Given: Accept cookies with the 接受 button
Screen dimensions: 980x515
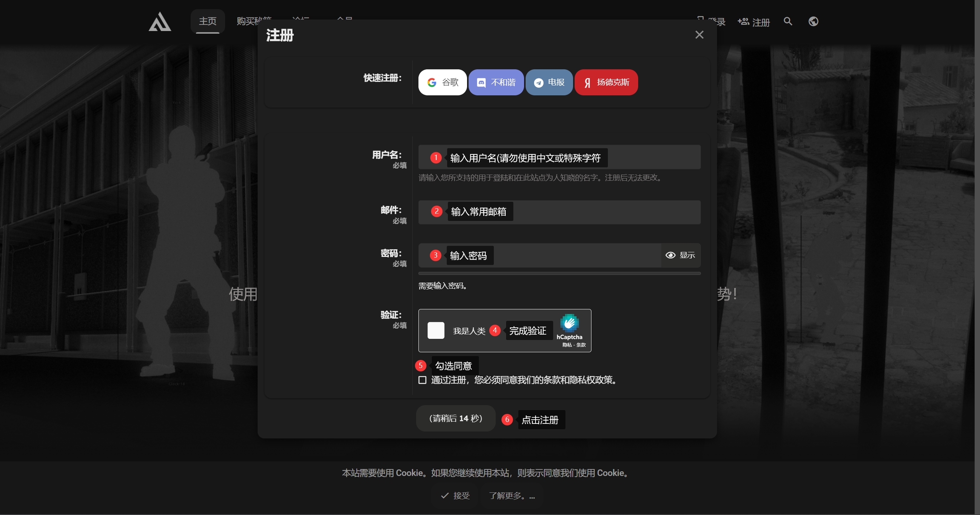Looking at the screenshot, I should [x=455, y=495].
